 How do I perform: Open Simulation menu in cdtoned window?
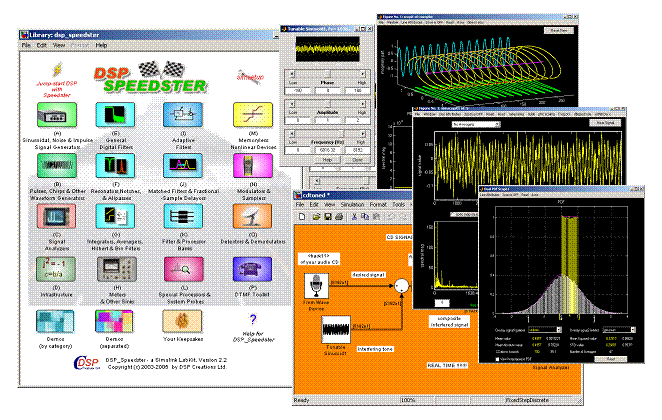tap(353, 204)
